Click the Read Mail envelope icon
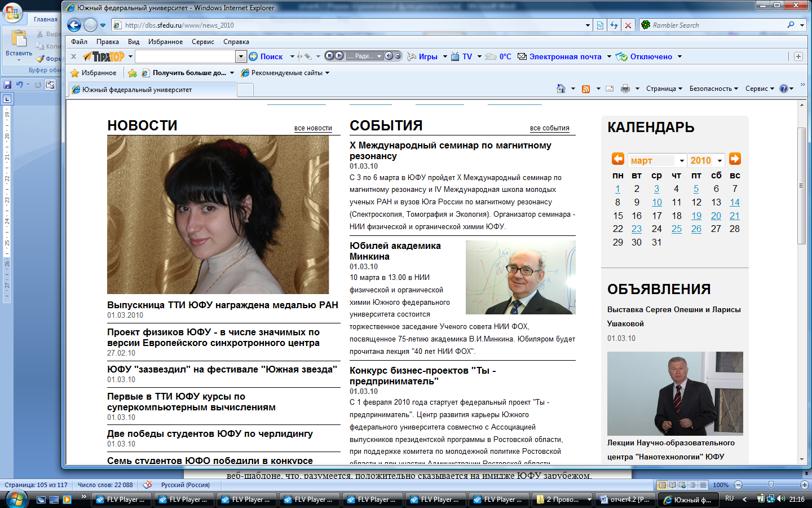This screenshot has height=508, width=812. [x=610, y=89]
